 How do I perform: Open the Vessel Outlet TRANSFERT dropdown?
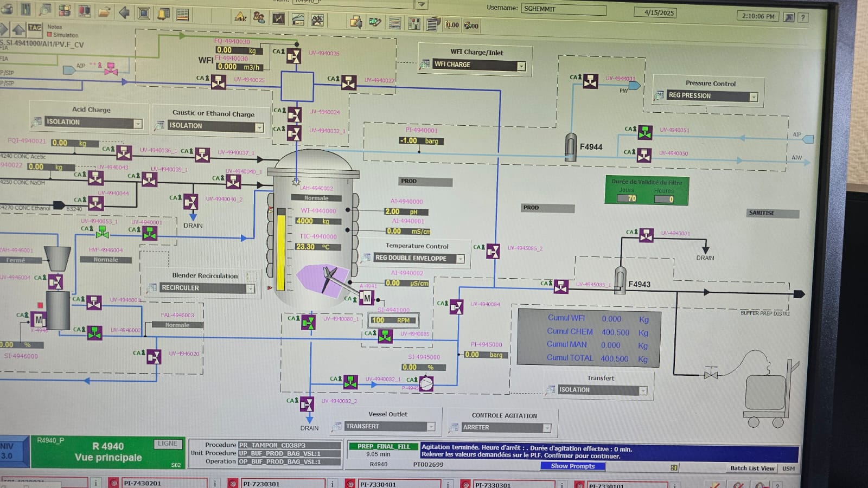(431, 427)
